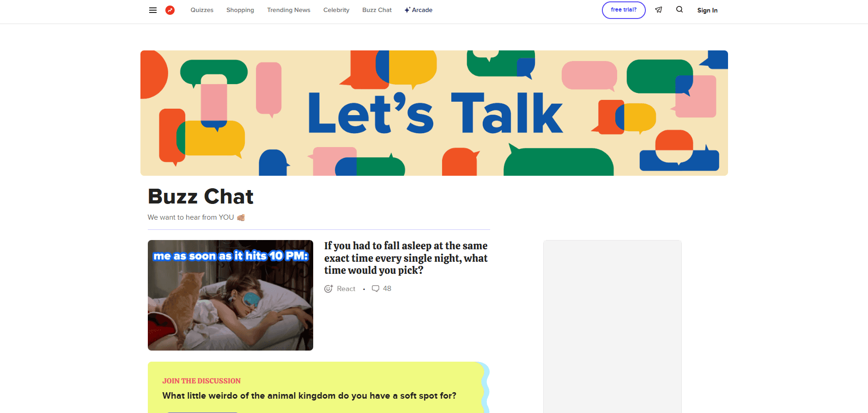Image resolution: width=868 pixels, height=413 pixels.
Task: Open Buzz Chat from top navigation
Action: 377,10
